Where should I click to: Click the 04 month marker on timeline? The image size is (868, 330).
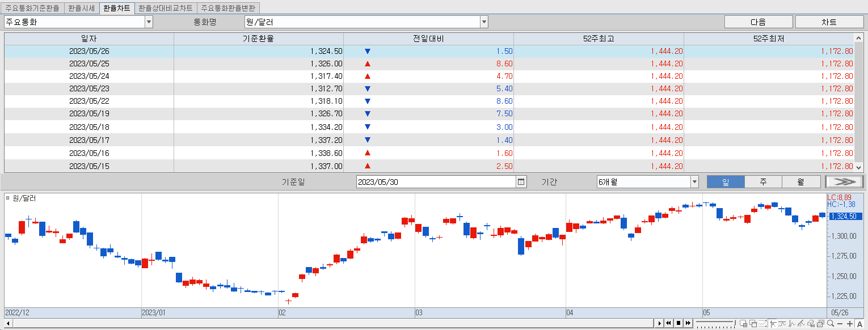click(x=570, y=312)
